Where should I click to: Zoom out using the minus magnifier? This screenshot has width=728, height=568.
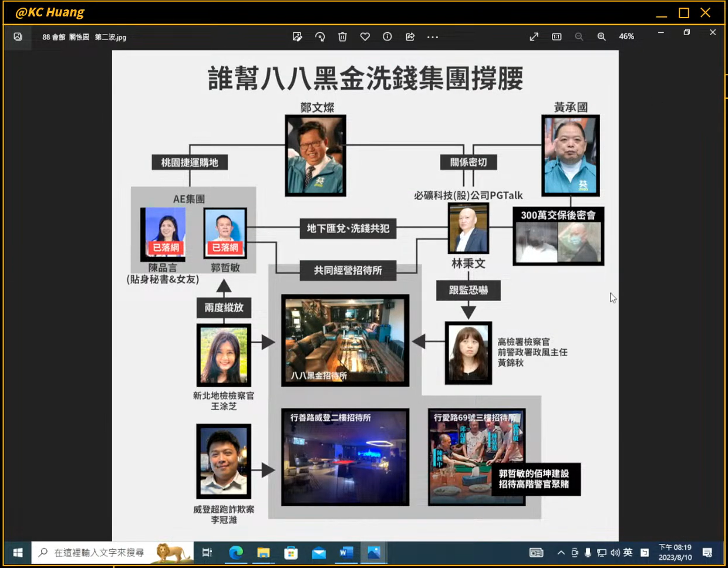coord(579,37)
